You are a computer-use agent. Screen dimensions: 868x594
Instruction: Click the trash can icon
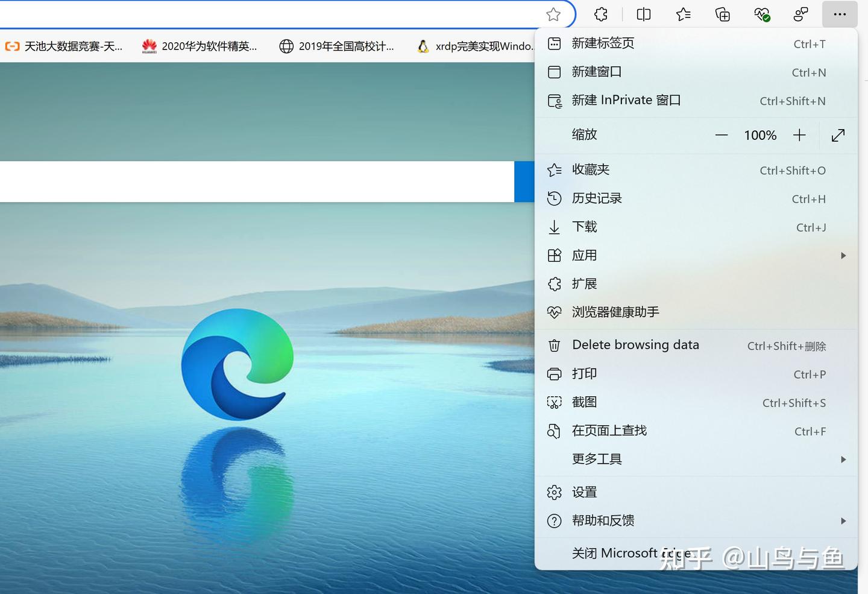point(554,346)
